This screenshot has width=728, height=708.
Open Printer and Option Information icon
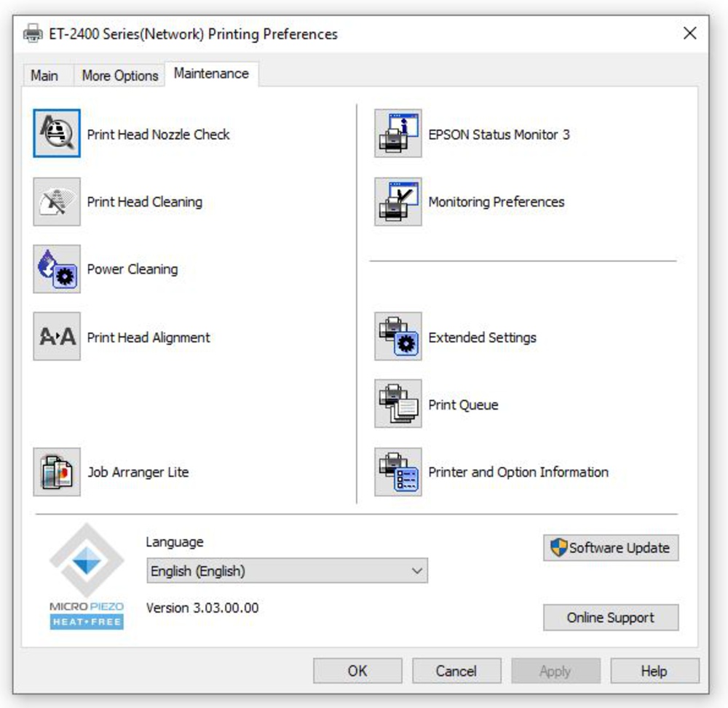point(398,472)
